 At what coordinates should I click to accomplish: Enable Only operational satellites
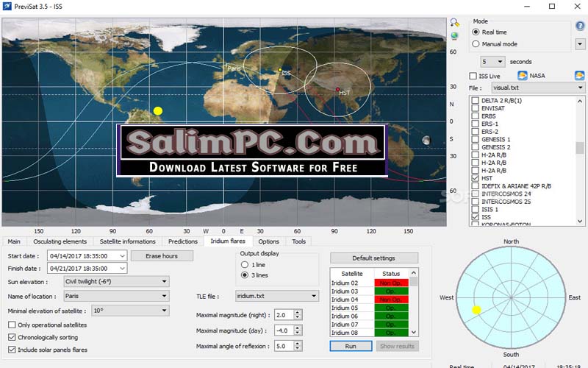(x=12, y=325)
